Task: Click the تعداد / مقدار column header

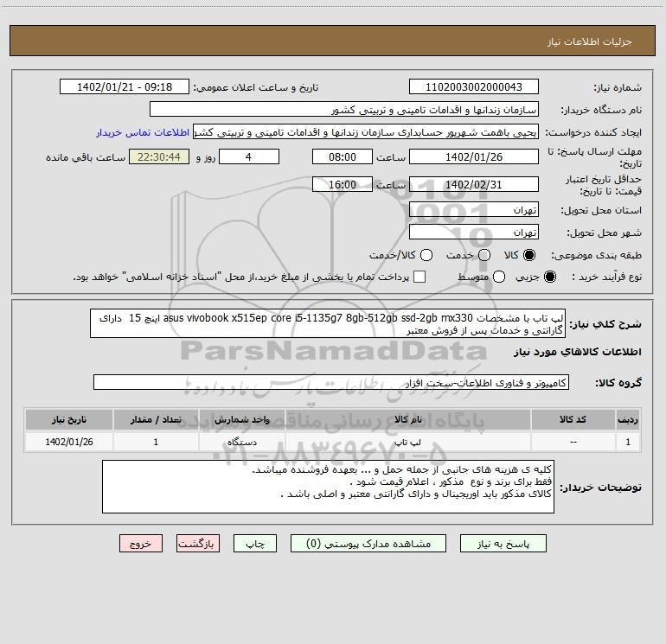Action: coord(156,420)
